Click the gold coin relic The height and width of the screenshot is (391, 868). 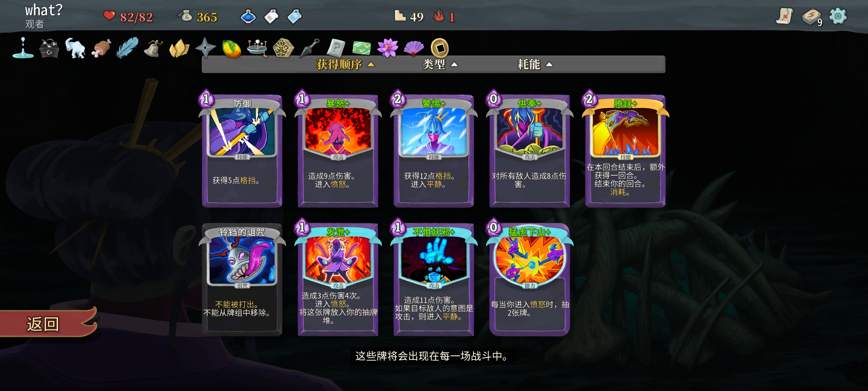[440, 48]
